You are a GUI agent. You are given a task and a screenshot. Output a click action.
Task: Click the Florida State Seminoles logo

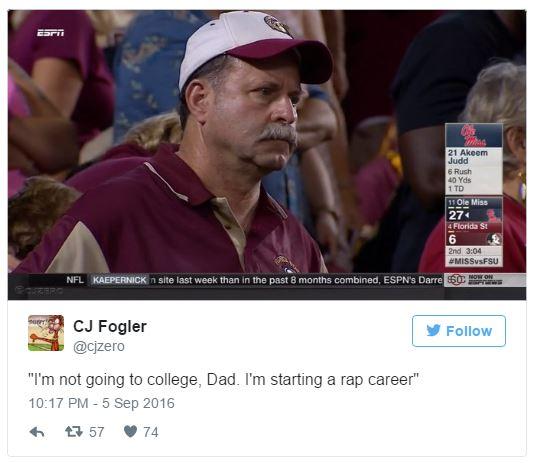[x=494, y=239]
